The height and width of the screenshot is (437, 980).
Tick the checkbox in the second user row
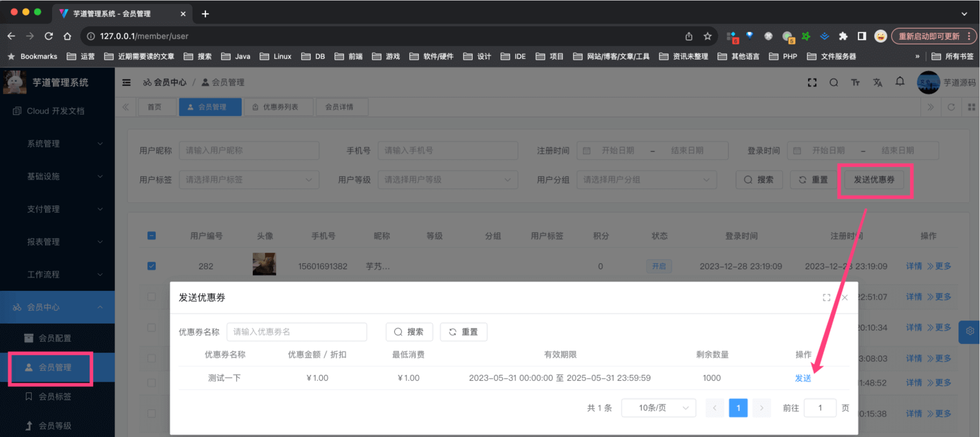pos(152,297)
